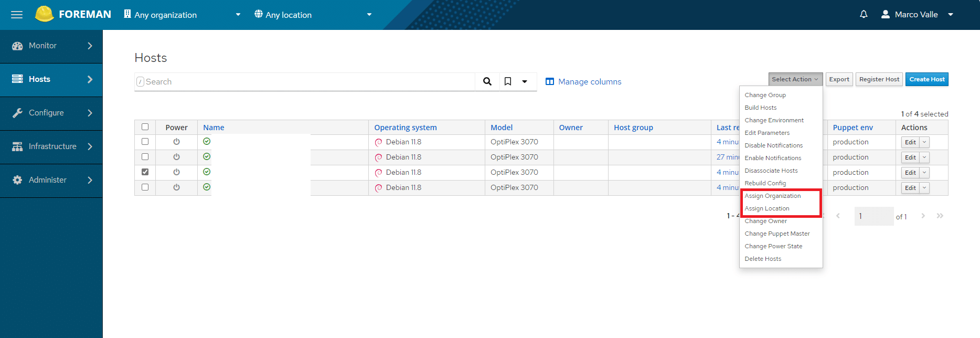Check the first host row checkbox

point(145,142)
